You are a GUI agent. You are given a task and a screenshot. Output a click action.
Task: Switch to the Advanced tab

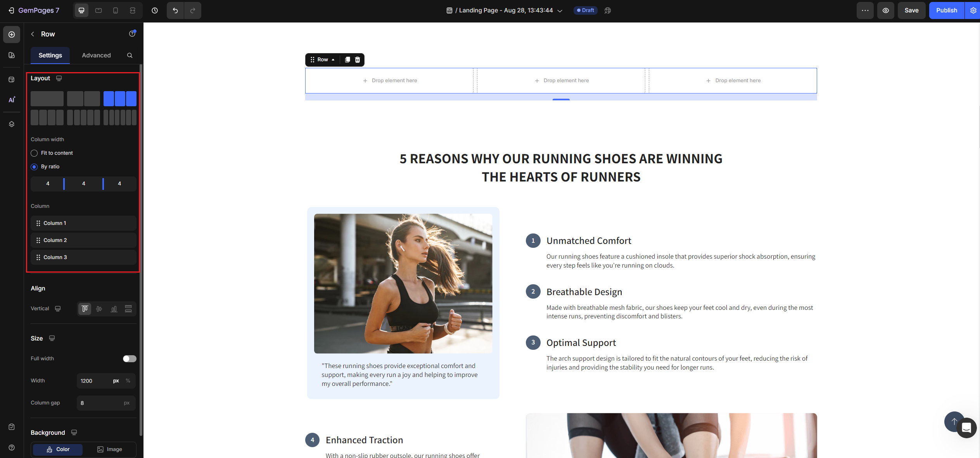coord(96,55)
